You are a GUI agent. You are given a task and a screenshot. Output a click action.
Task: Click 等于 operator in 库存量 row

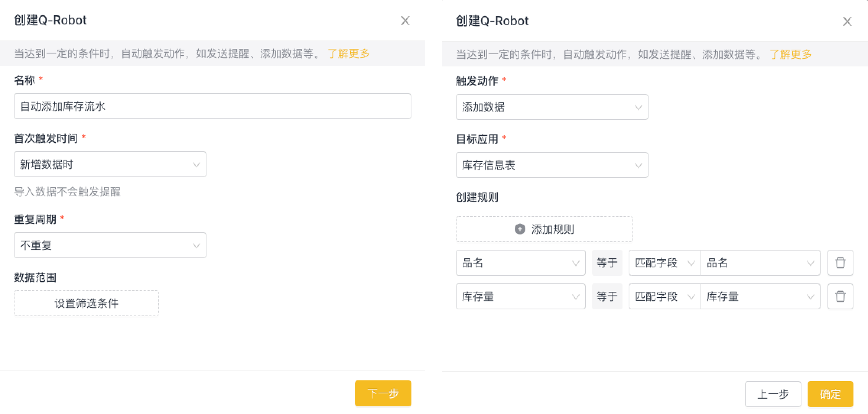point(607,296)
